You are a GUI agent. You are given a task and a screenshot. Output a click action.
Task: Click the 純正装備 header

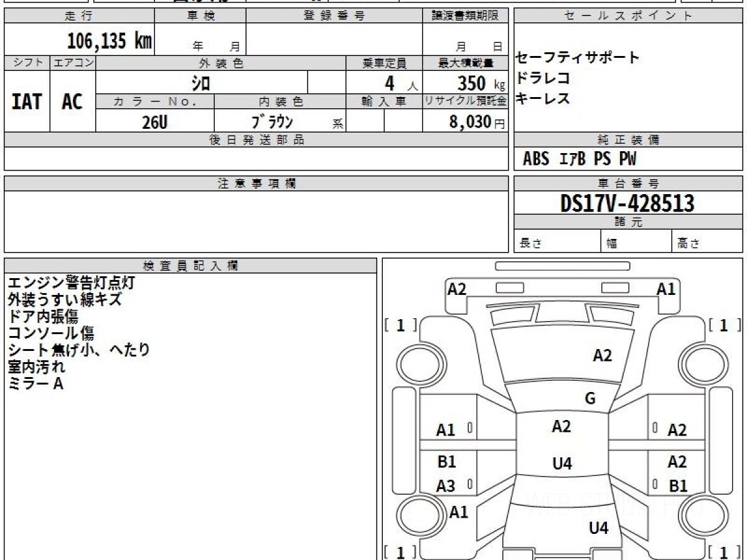point(628,140)
